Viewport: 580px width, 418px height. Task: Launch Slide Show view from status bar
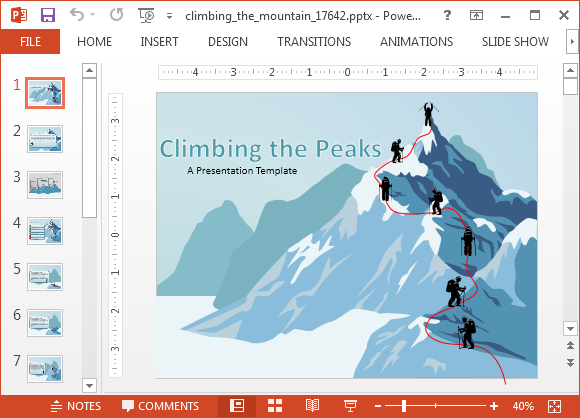(x=350, y=406)
